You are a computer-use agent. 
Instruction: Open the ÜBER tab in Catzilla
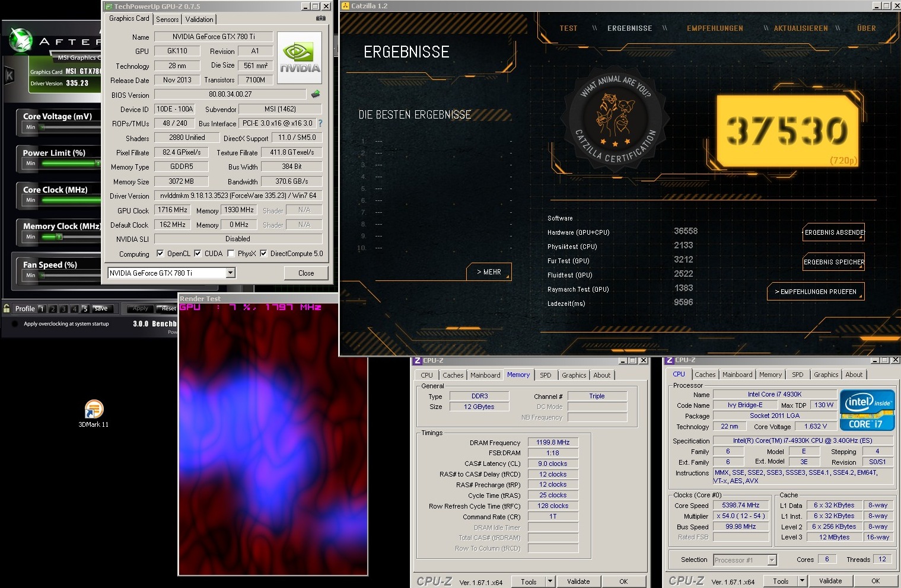[867, 28]
